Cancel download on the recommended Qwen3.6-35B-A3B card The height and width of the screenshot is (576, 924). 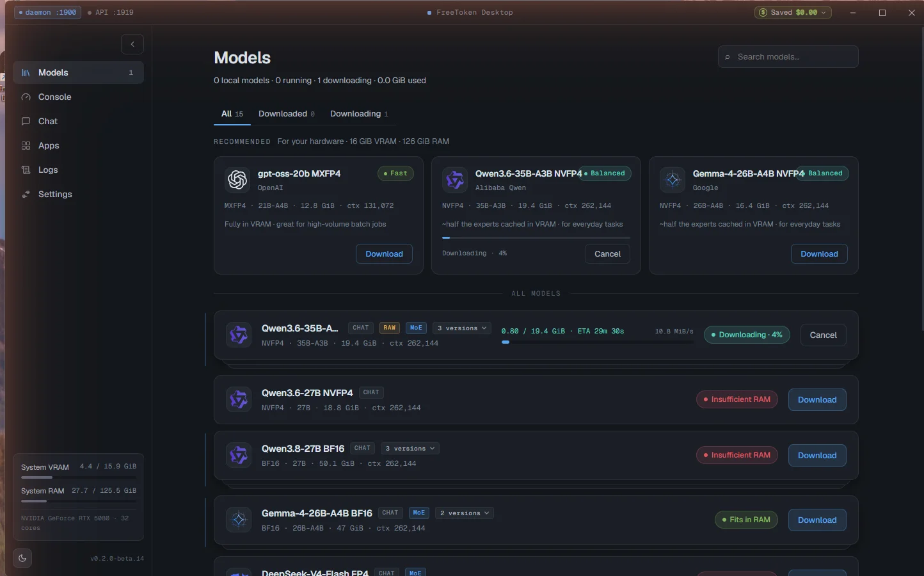[607, 254]
